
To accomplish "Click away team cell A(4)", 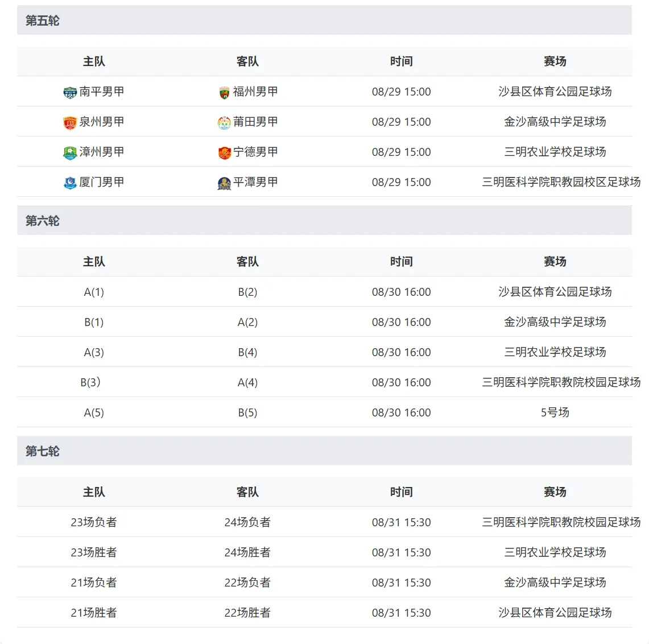I will click(x=247, y=382).
